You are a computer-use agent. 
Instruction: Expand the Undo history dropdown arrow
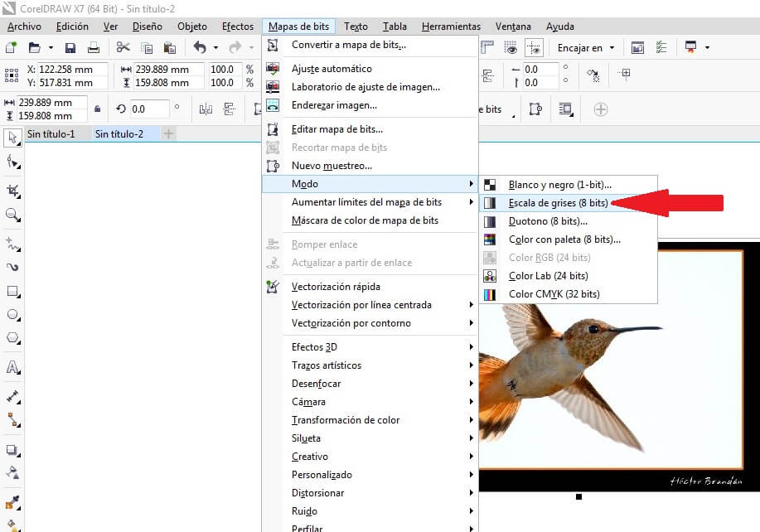[215, 47]
